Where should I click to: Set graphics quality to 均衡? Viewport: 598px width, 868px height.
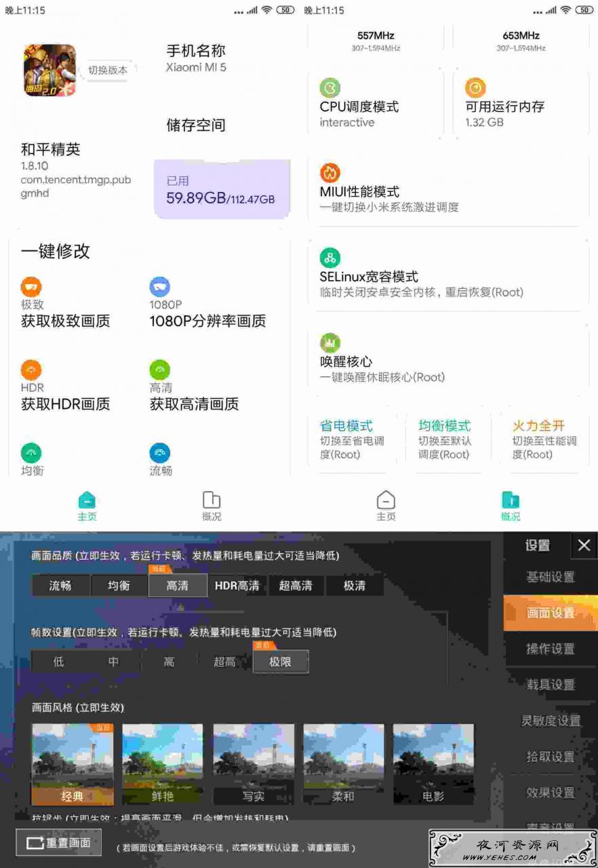119,585
